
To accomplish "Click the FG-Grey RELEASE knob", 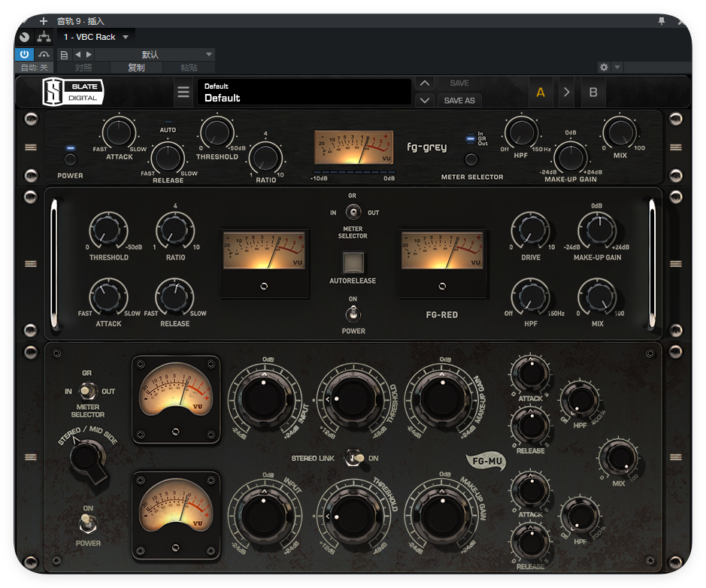I will click(x=168, y=158).
